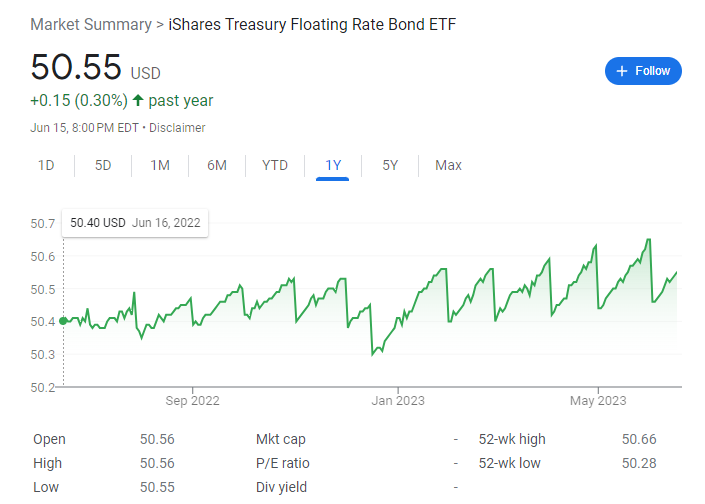Click the green up arrow icon
The width and height of the screenshot is (705, 504).
pos(138,101)
